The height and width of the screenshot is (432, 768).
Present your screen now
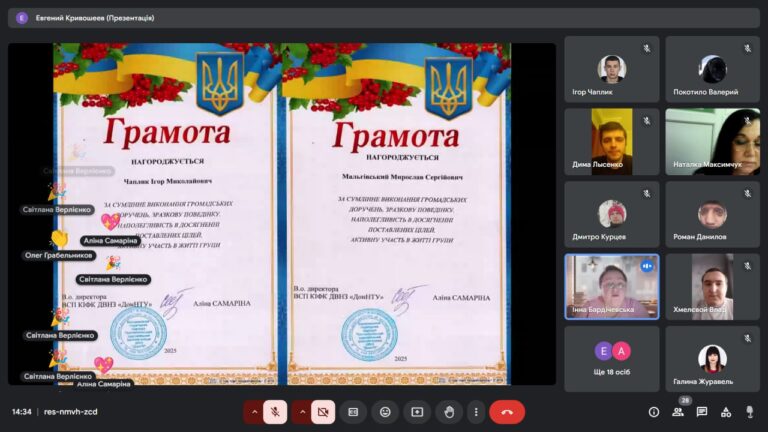417,412
